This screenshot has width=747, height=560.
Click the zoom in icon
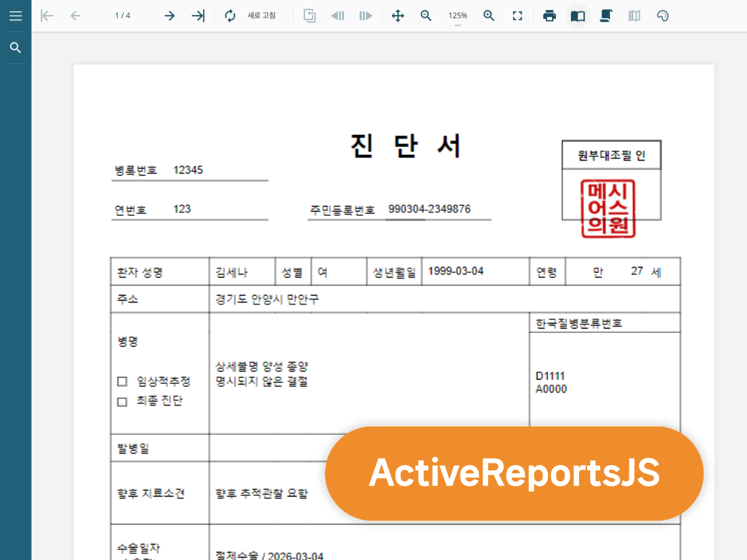(x=489, y=16)
